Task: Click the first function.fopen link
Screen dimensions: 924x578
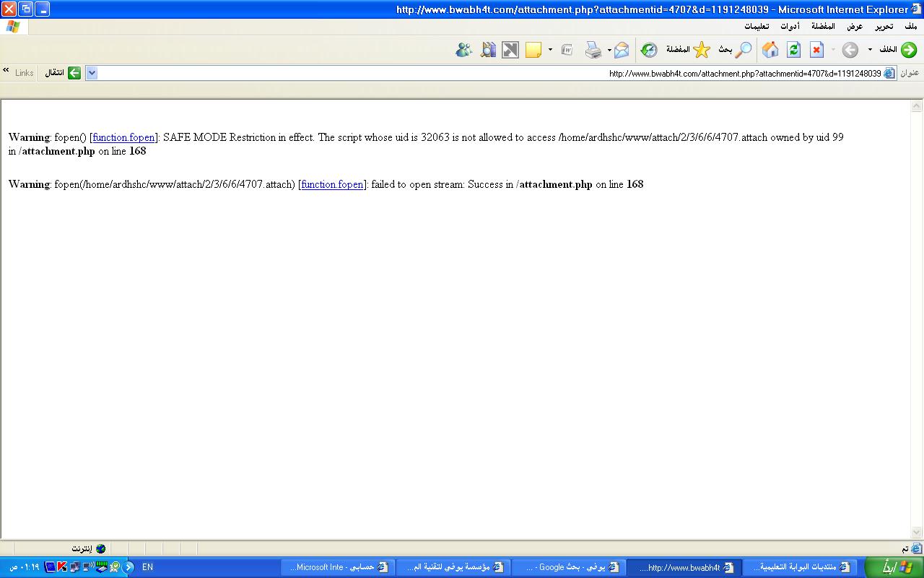Action: (123, 137)
